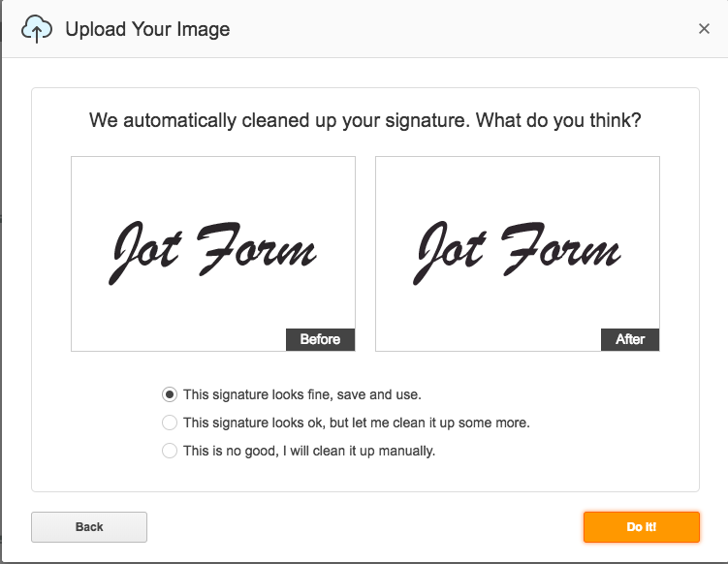The height and width of the screenshot is (564, 728).
Task: Go back with the Back button
Action: [x=89, y=527]
